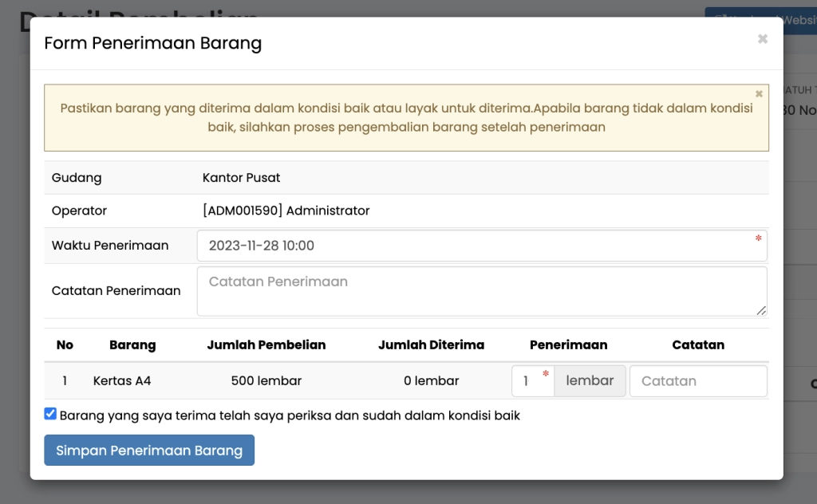The height and width of the screenshot is (504, 817).
Task: Uncheck the goods condition confirmation checkbox
Action: (50, 413)
